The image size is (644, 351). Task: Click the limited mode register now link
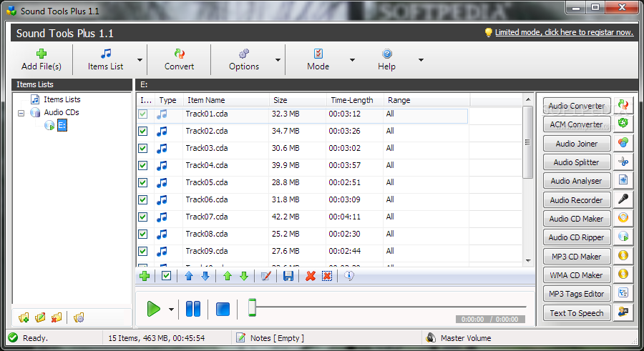(x=564, y=32)
